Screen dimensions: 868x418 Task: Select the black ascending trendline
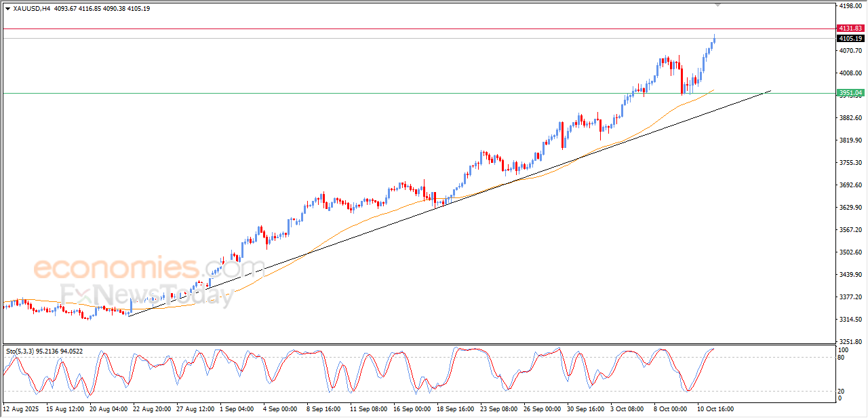[x=449, y=202]
